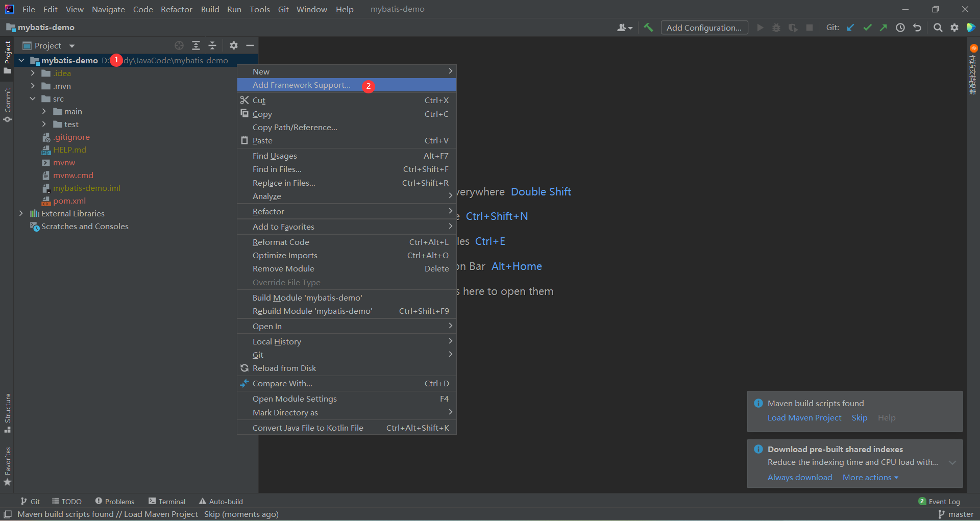980x521 pixels.
Task: Open the Project view dropdown
Action: (x=49, y=45)
